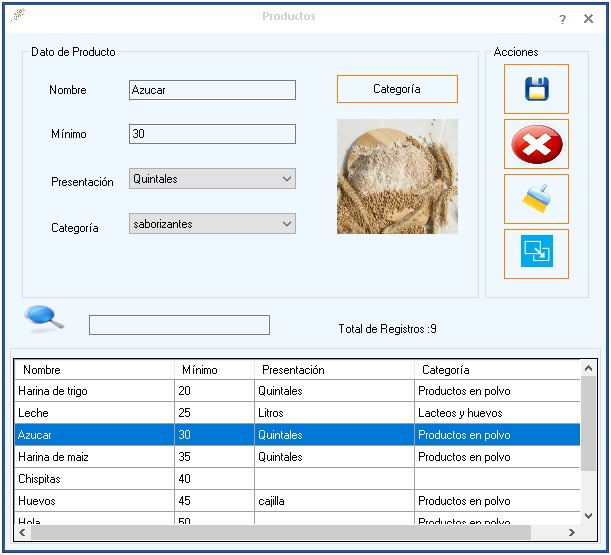Click the red X delete icon

tap(537, 145)
